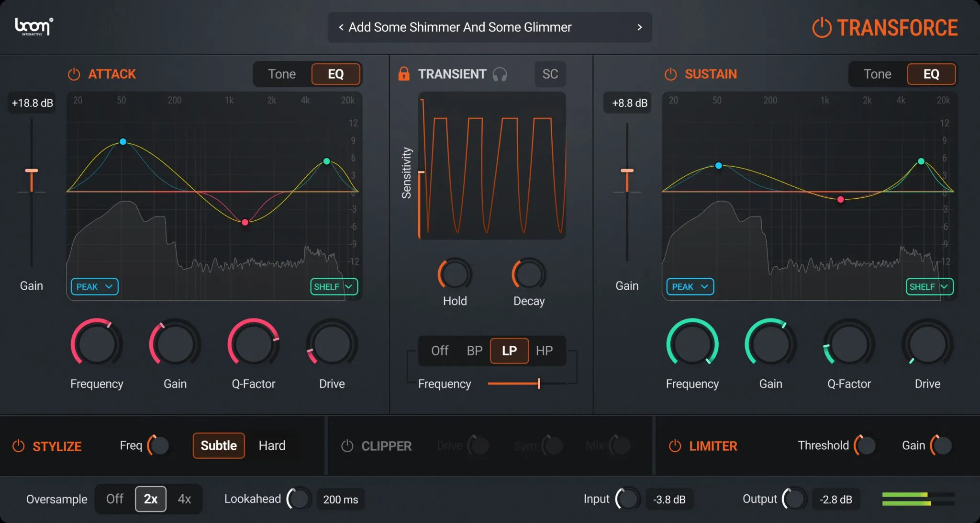Screen dimensions: 980x523
Task: Set transient filter to Off
Action: point(440,351)
